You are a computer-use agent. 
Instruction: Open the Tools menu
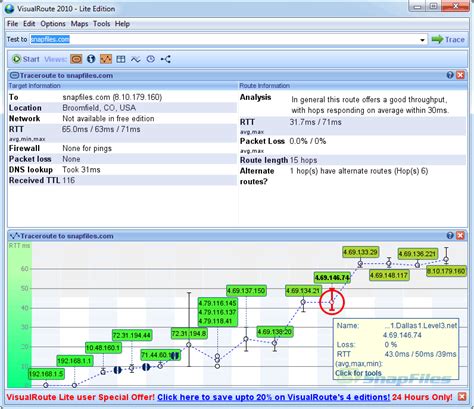click(x=101, y=24)
